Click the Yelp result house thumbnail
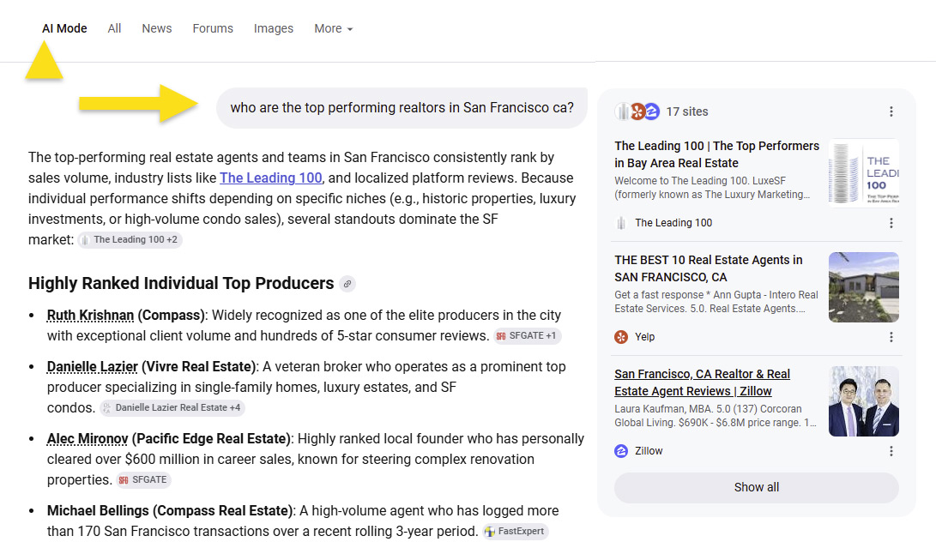 click(x=864, y=286)
